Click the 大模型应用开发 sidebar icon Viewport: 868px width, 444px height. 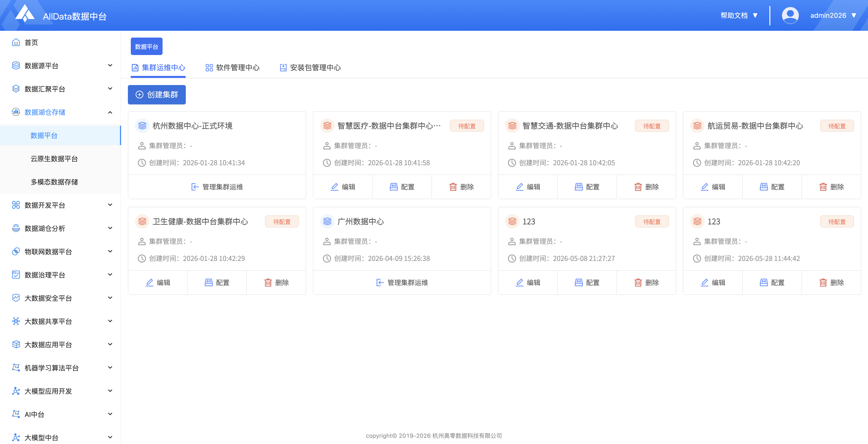(16, 391)
